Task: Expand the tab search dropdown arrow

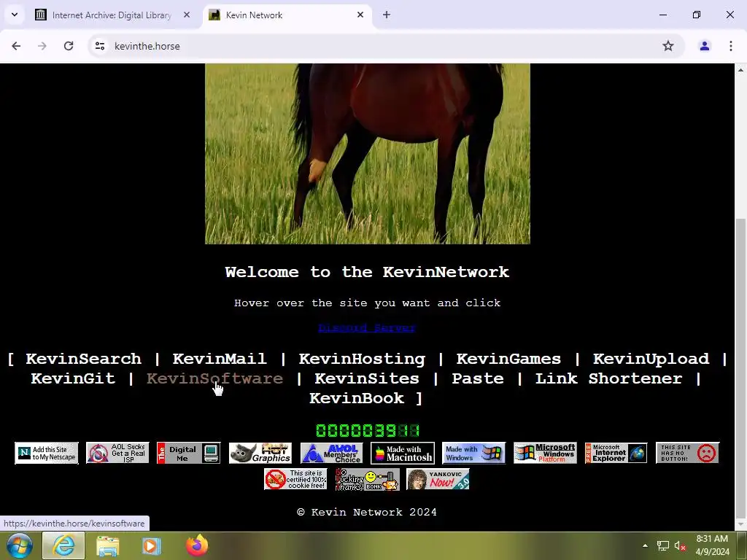Action: pos(15,15)
